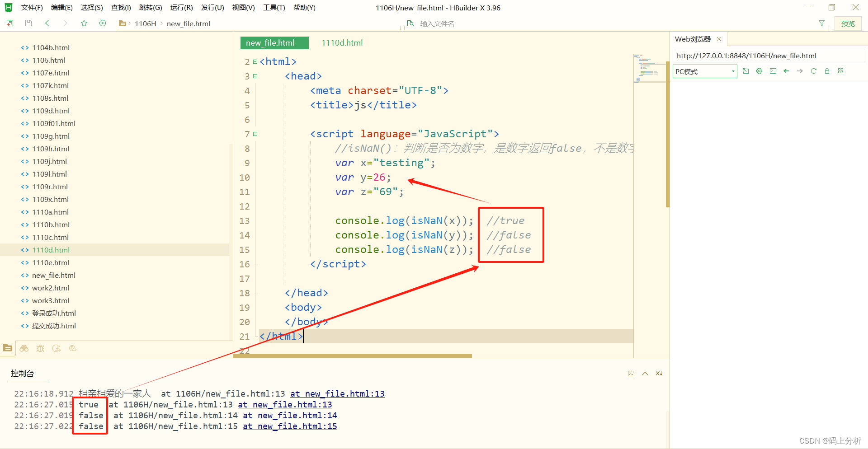868x449 pixels.
Task: Click the QR code icon in browser toolbar
Action: (x=841, y=71)
